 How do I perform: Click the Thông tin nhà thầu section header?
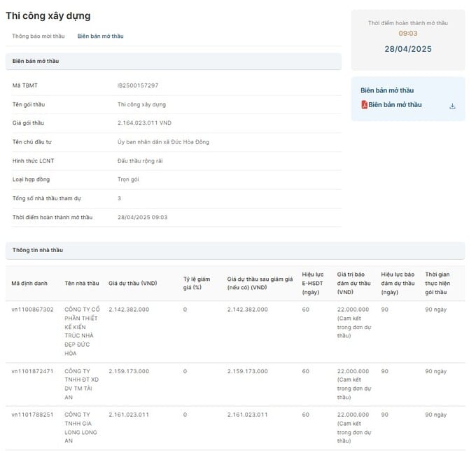coord(235,250)
